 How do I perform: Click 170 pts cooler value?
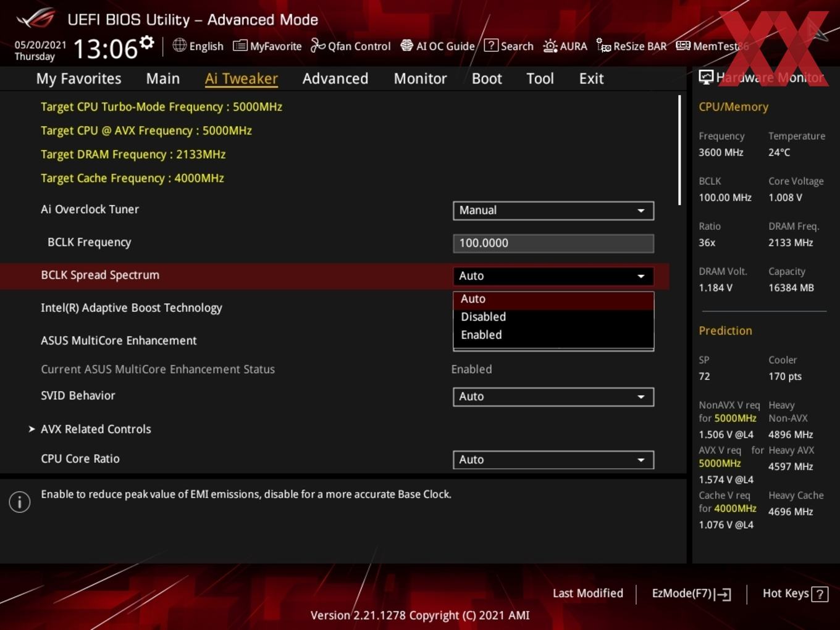(785, 377)
